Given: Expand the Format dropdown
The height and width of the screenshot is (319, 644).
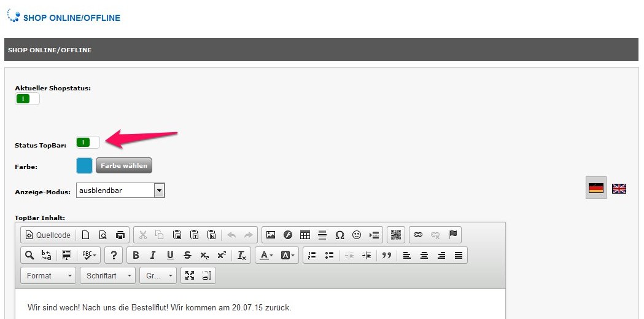Looking at the screenshot, I should 48,275.
